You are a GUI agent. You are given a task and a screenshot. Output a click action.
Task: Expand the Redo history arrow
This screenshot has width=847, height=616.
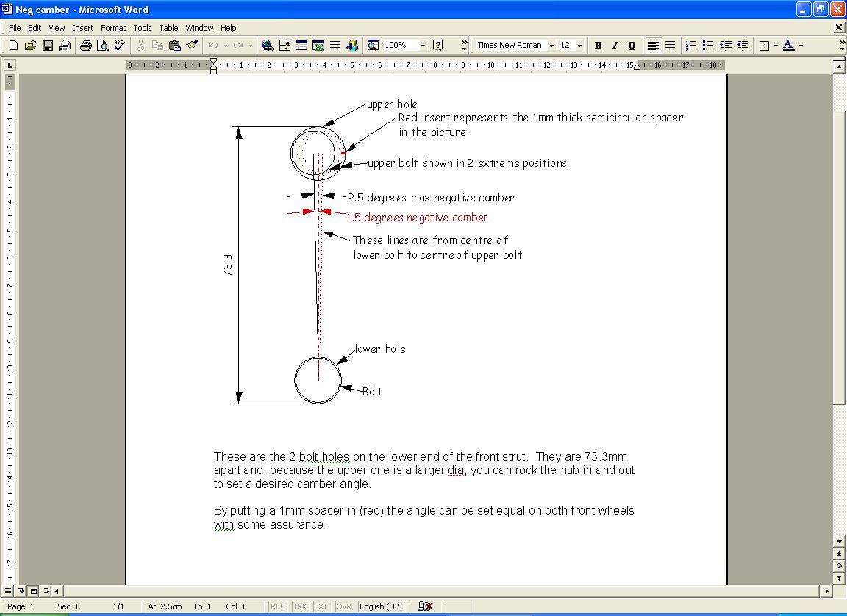pyautogui.click(x=250, y=46)
